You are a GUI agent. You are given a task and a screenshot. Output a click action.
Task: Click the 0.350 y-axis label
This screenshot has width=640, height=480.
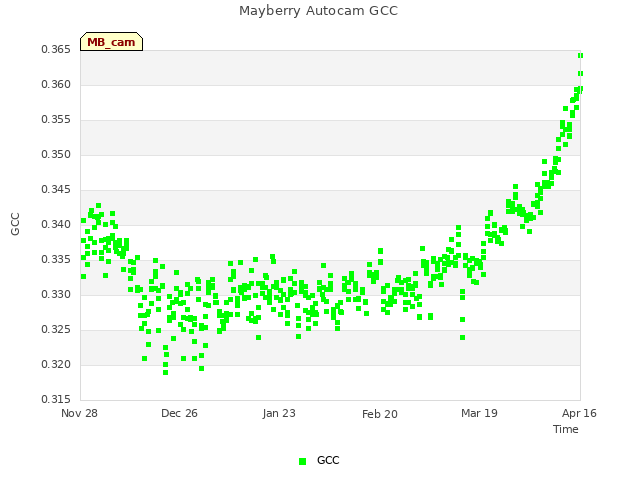(x=56, y=155)
